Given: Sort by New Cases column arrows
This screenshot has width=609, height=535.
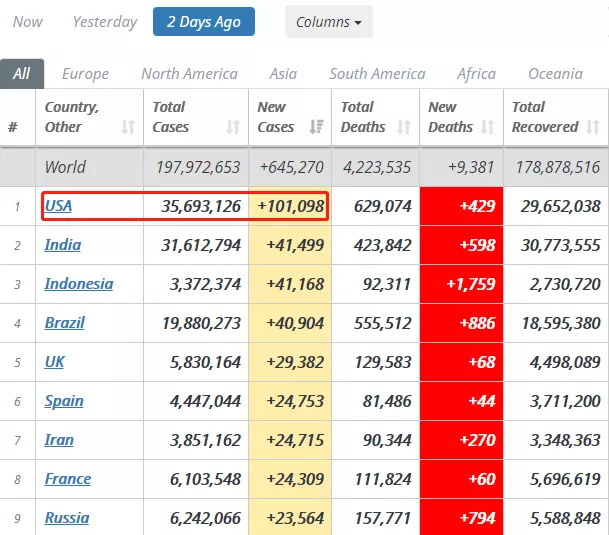Looking at the screenshot, I should pyautogui.click(x=317, y=127).
